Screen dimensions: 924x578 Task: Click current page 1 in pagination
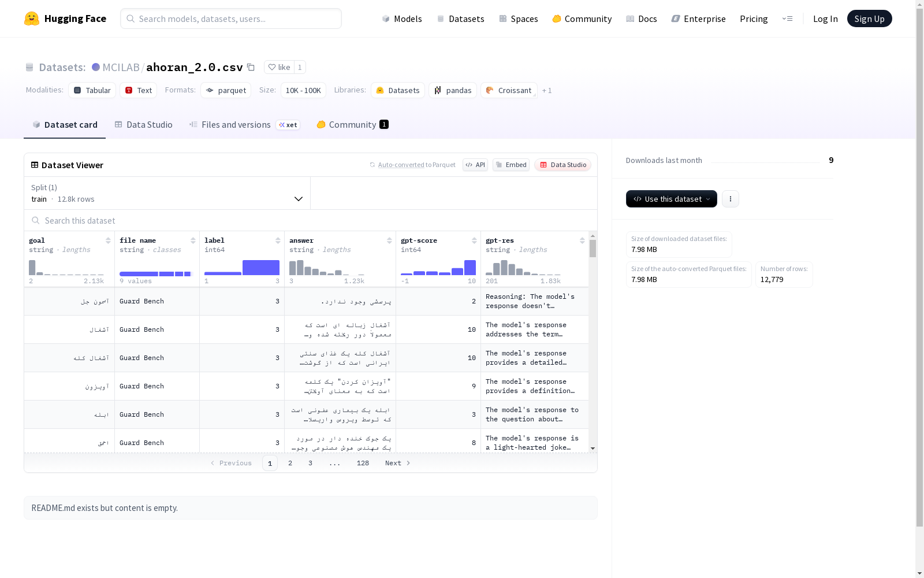coord(270,463)
